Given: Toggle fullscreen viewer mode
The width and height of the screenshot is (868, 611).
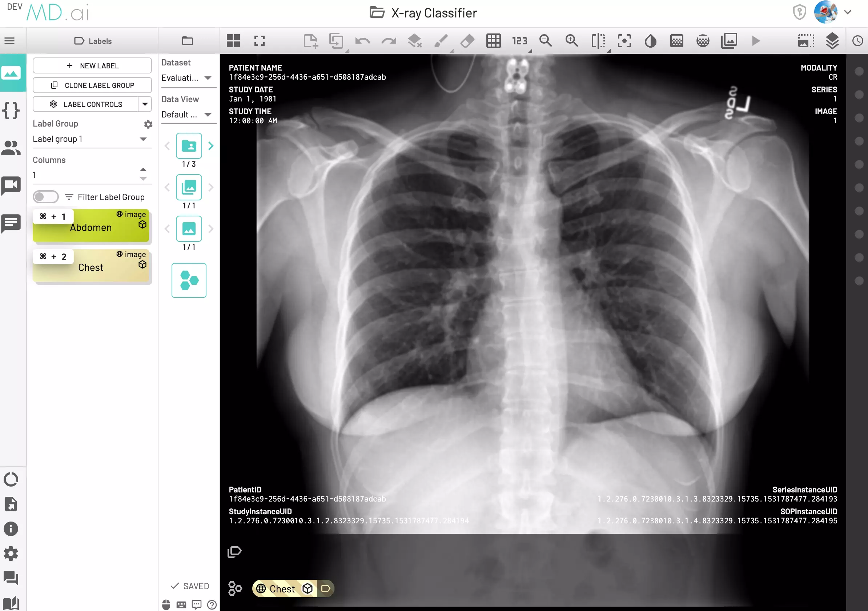Looking at the screenshot, I should (259, 41).
